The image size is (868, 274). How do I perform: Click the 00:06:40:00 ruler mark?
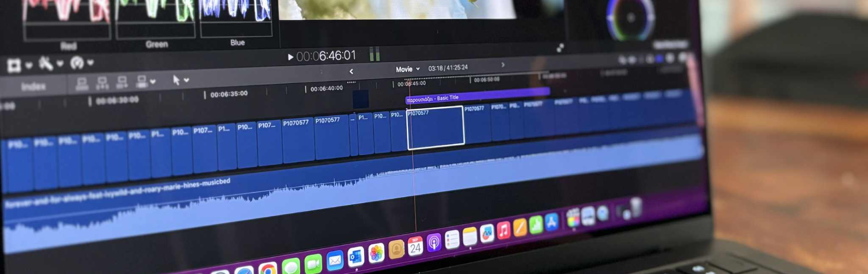click(327, 89)
